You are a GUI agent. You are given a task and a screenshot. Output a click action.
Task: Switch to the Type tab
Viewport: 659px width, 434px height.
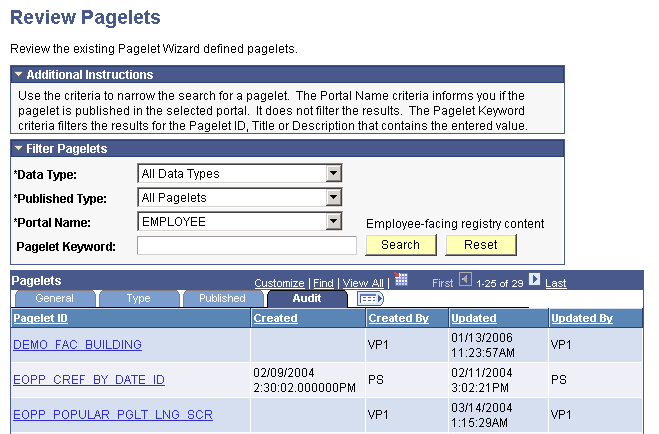point(138,298)
